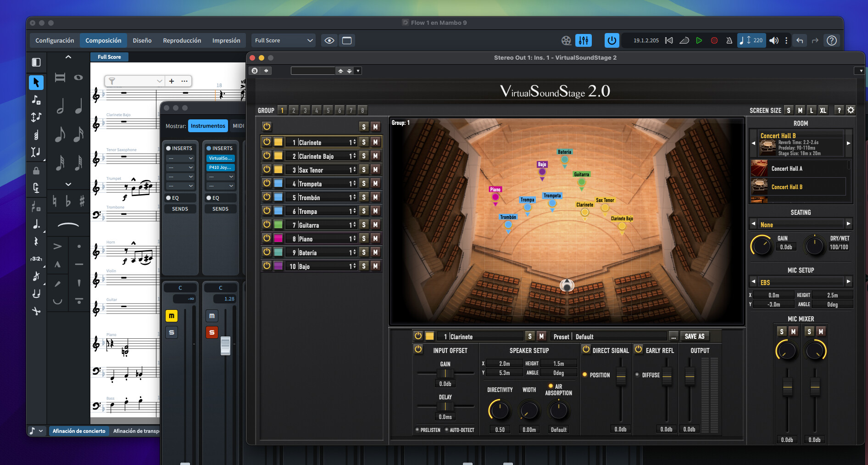Click the fader handle on second mixer channel
The height and width of the screenshot is (465, 868).
pyautogui.click(x=225, y=346)
